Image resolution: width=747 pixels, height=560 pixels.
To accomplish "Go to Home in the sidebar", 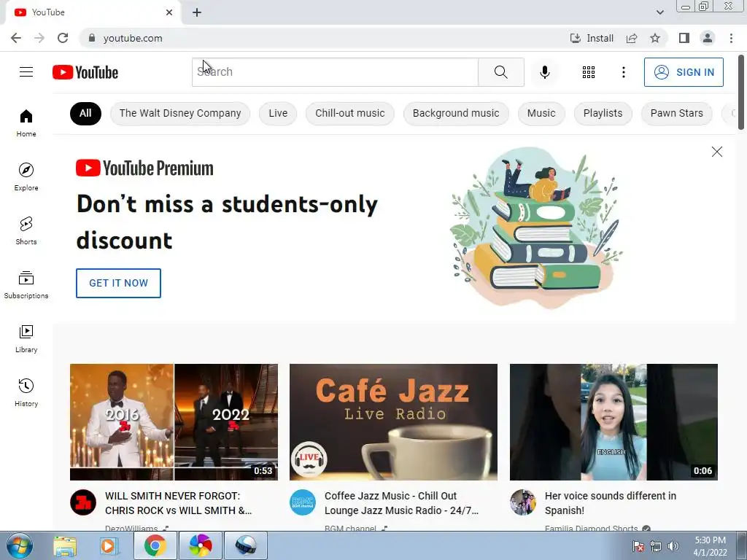I will (x=26, y=122).
